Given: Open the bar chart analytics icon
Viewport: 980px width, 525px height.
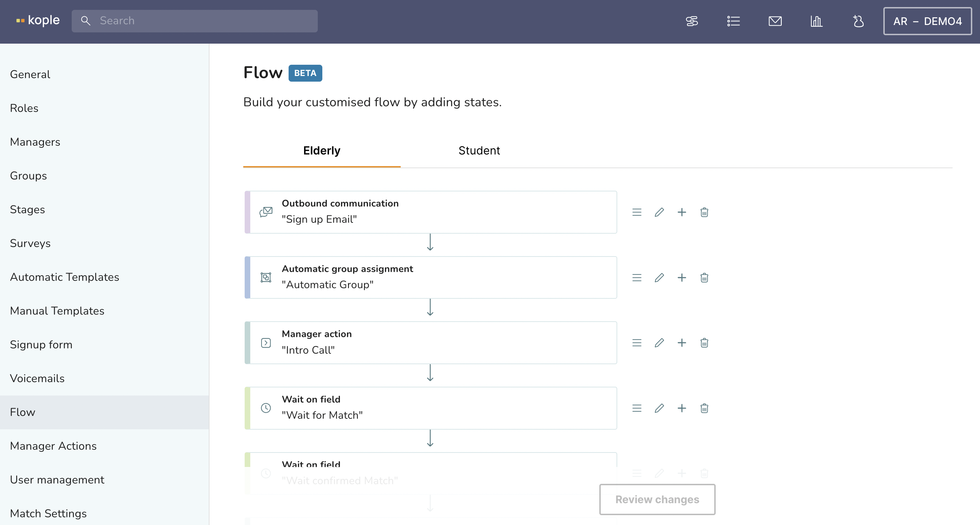Looking at the screenshot, I should click(x=817, y=21).
